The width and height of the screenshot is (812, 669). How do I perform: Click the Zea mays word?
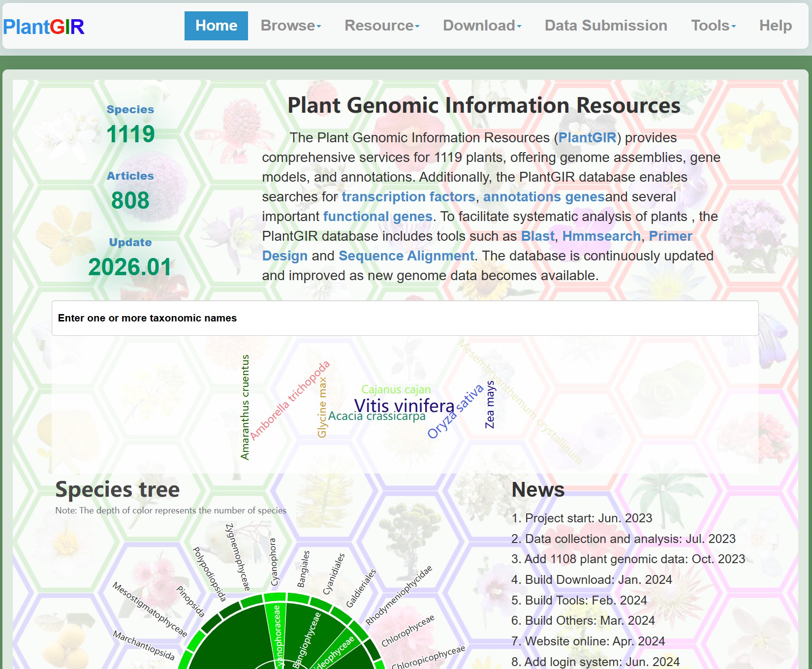click(490, 404)
